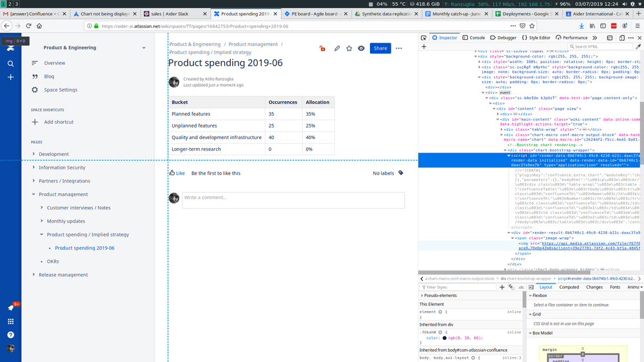
Task: Click the DevTools add node plus icon
Action: [424, 47]
